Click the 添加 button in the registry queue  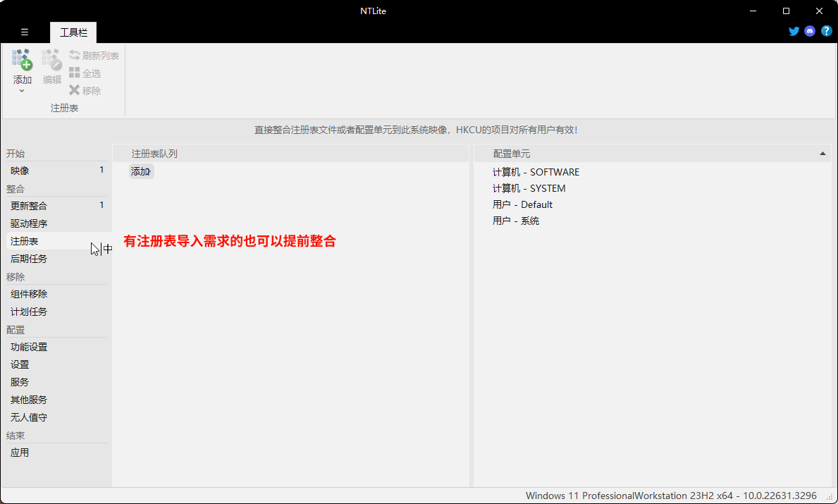141,171
